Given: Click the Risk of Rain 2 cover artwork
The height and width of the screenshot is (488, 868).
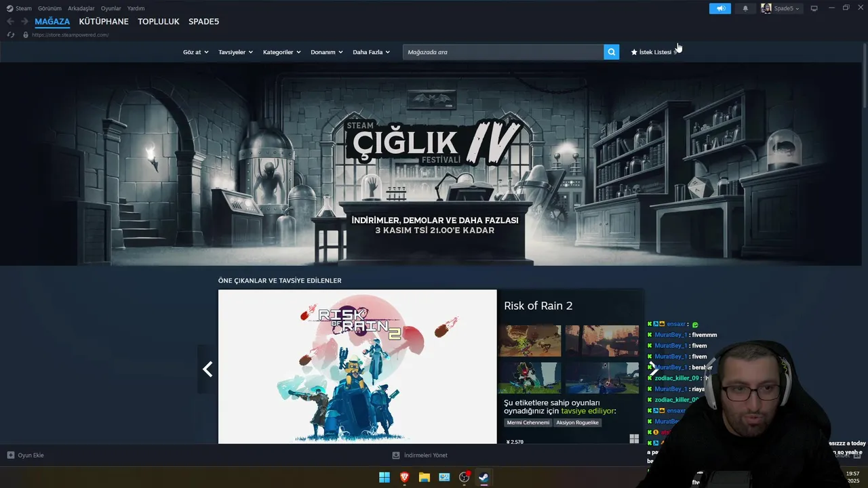Looking at the screenshot, I should click(357, 367).
